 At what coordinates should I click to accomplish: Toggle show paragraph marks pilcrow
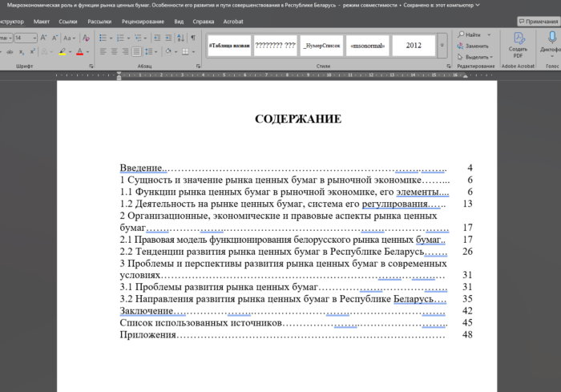[x=193, y=38]
